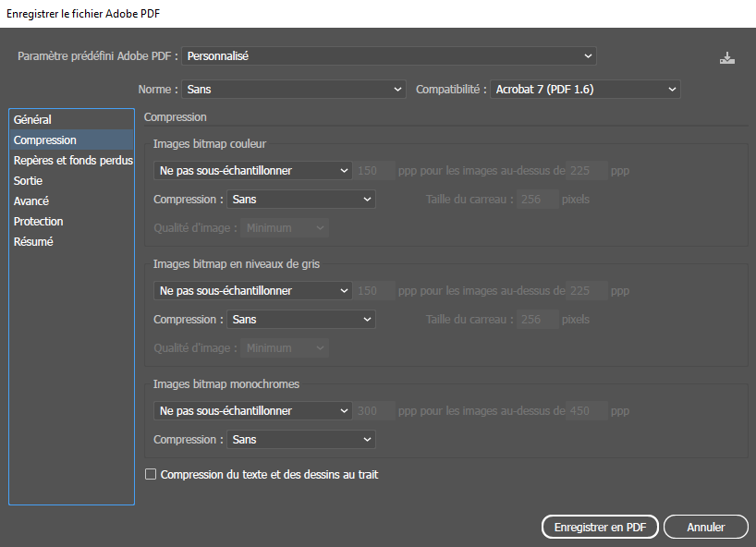Open the Compatibilité Acrobat 7 dropdown
756x547 pixels.
click(585, 90)
